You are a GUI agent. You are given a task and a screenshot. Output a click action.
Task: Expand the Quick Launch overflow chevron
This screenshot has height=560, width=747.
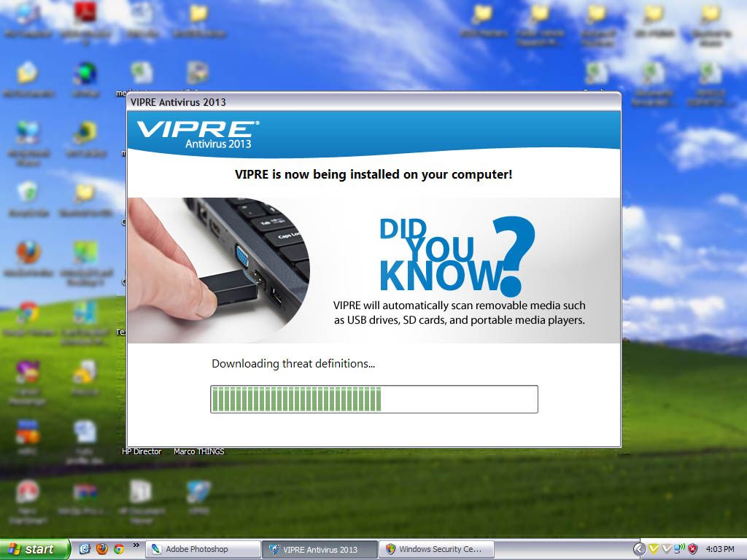point(136,545)
